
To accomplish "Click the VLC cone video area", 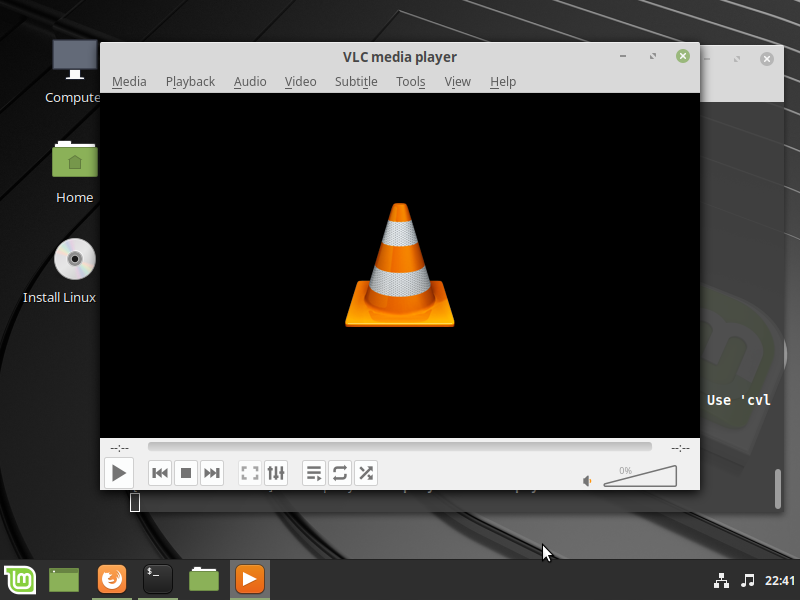I will coord(399,265).
